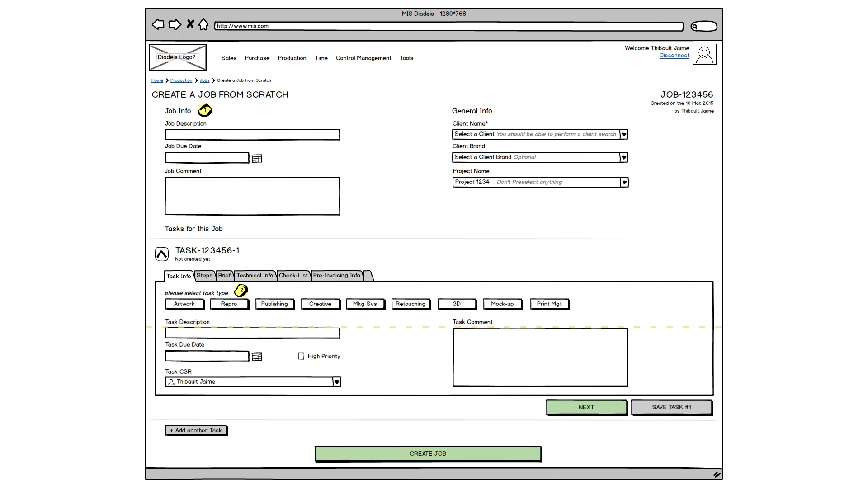The width and height of the screenshot is (868, 488).
Task: Switch to the Steps tab
Action: [x=204, y=275]
